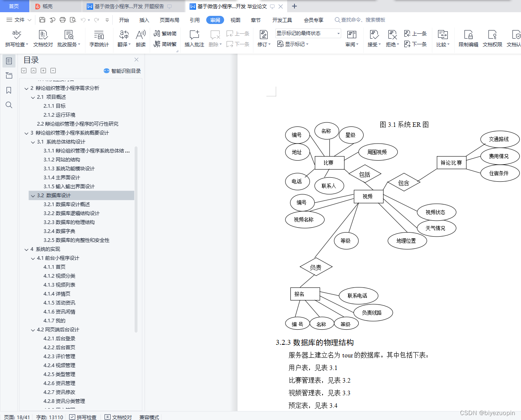The image size is (521, 420).
Task: Click the save icon in quick toolbar
Action: [42, 20]
